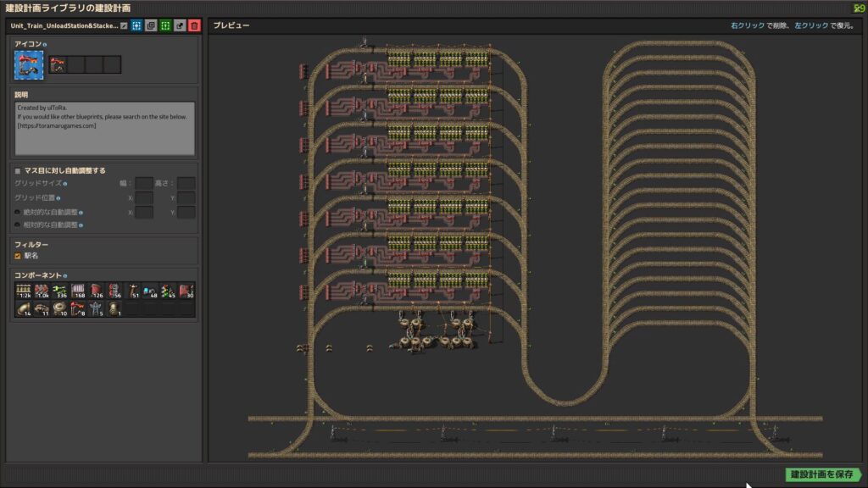
Task: Click the info icon beside 絶対的な自動調整
Action: pos(81,213)
